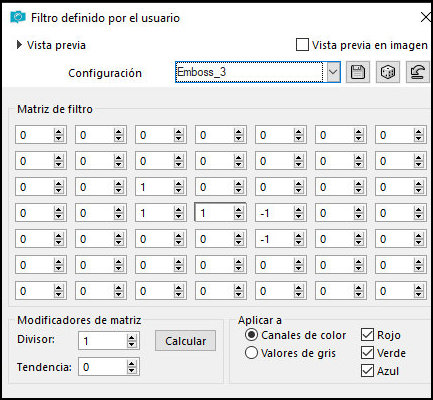Screen dimensions: 433x400
Task: Decrease the Tendencia value with down arrow
Action: pyautogui.click(x=132, y=370)
